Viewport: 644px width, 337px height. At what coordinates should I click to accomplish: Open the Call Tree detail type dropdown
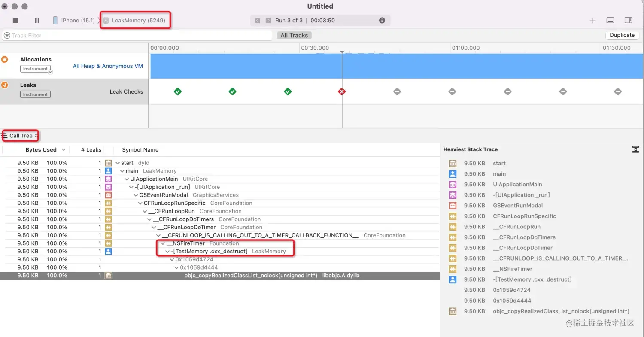pyautogui.click(x=21, y=136)
